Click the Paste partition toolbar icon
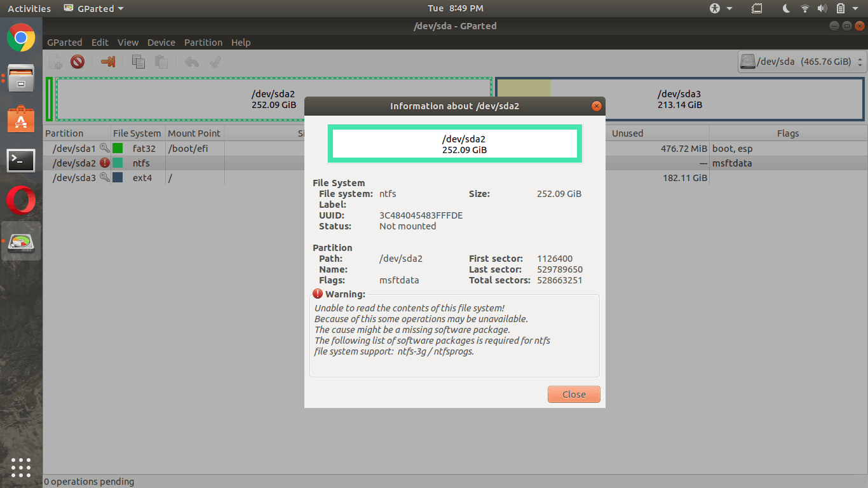 coord(161,62)
